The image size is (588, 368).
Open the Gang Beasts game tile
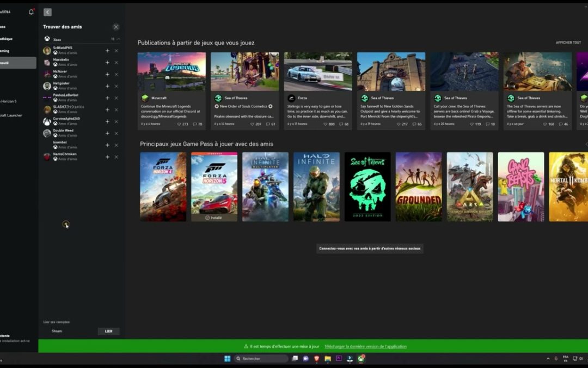pos(521,186)
